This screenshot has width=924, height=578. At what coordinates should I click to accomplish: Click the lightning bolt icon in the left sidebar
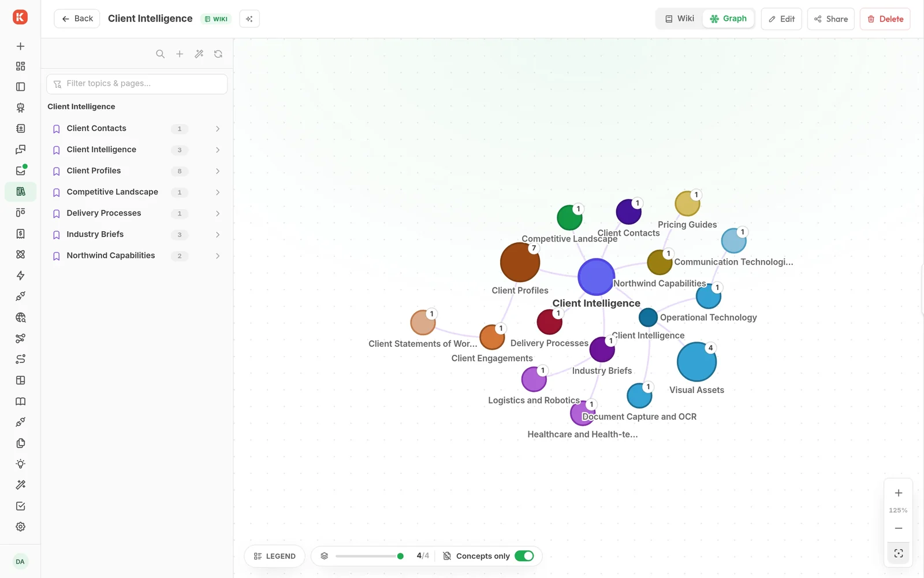click(x=20, y=276)
